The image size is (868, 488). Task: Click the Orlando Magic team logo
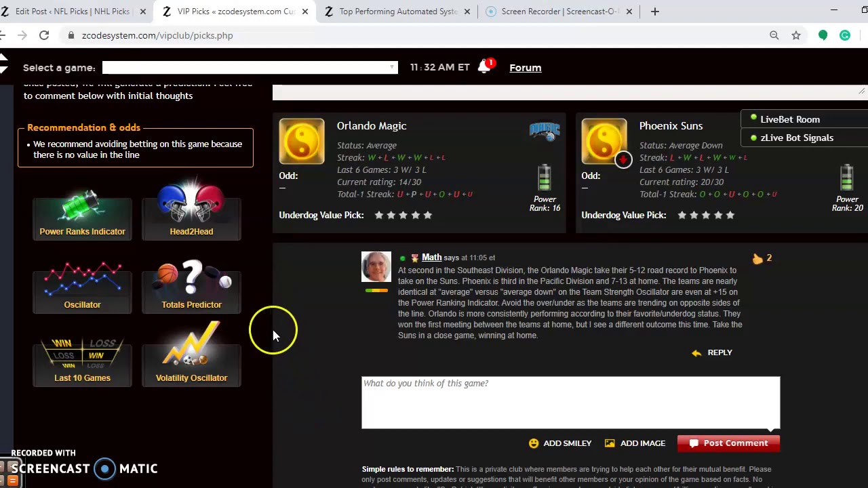point(545,131)
